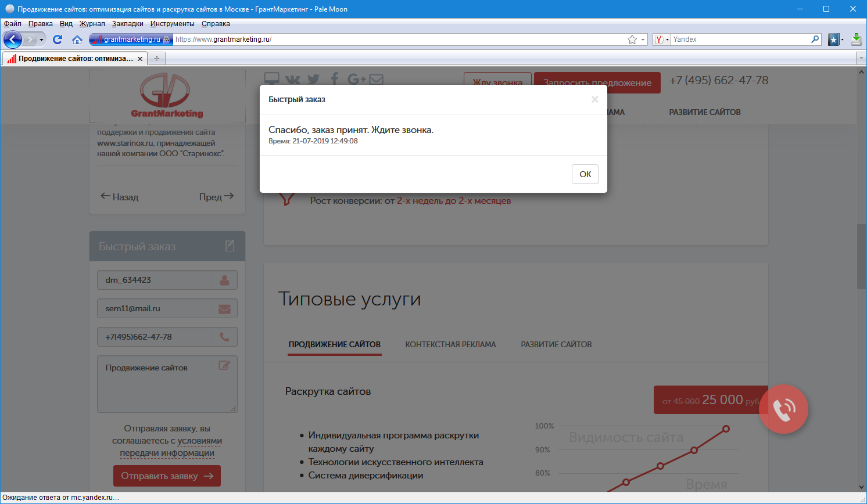This screenshot has width=867, height=504.
Task: Focus the Yandex search box
Action: tap(740, 39)
